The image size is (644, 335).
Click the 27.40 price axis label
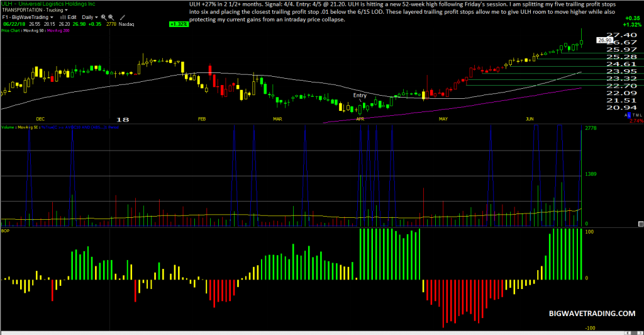click(621, 35)
